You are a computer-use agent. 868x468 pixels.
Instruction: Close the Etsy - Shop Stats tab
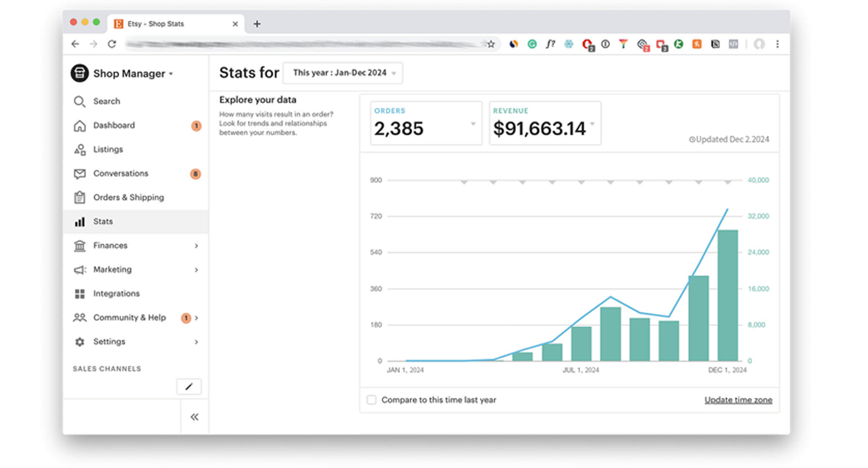(235, 24)
